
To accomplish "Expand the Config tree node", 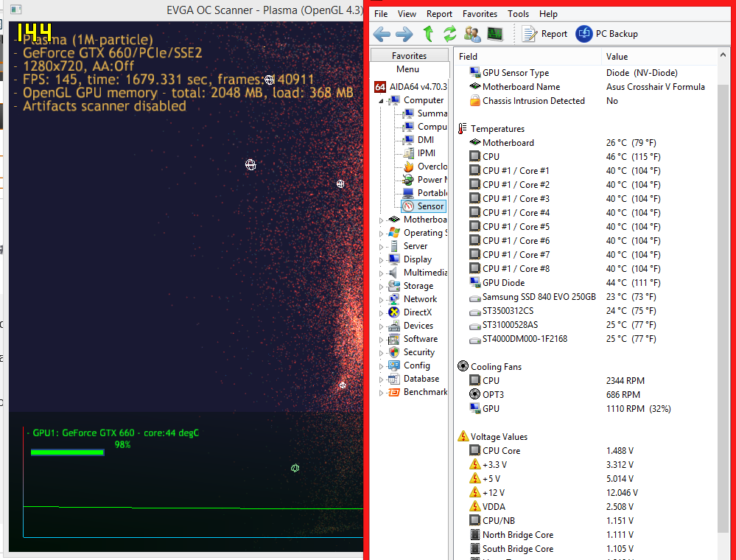I will [381, 366].
